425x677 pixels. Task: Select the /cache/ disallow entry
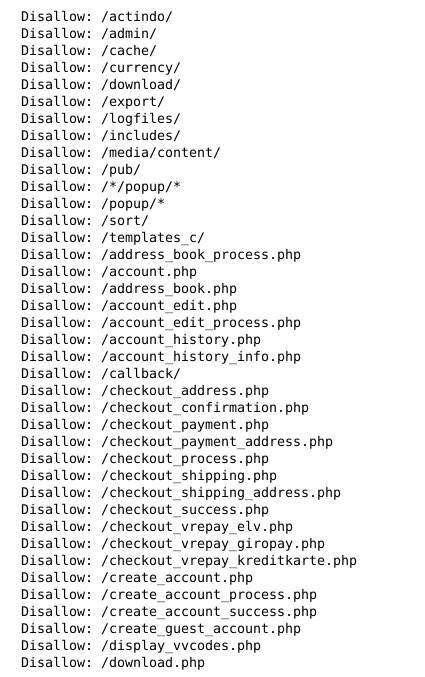coord(89,51)
